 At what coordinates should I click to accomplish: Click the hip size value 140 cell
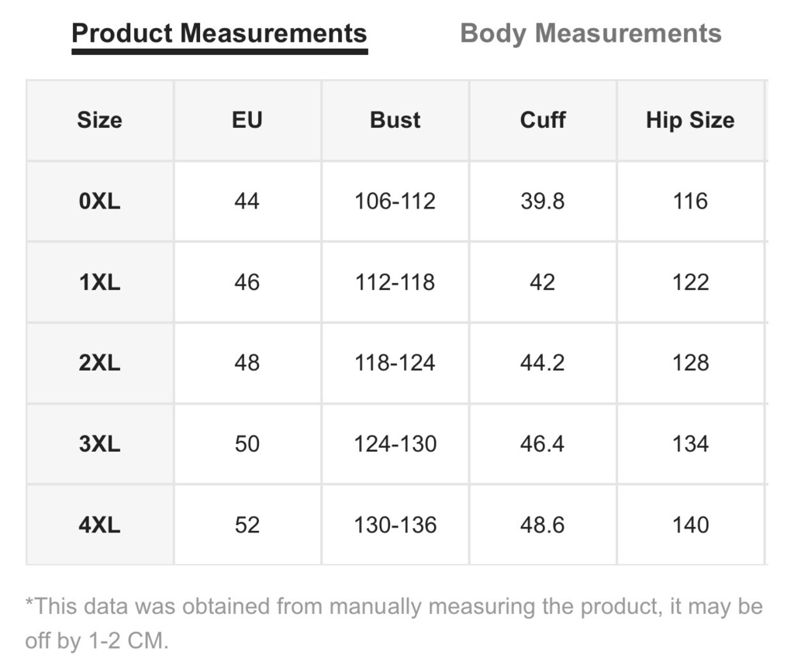(x=690, y=525)
